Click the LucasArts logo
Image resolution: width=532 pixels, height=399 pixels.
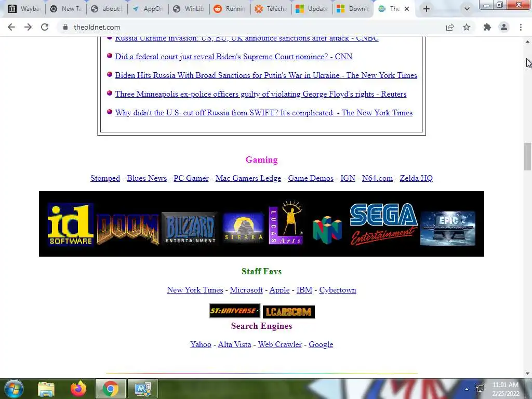pos(286,222)
